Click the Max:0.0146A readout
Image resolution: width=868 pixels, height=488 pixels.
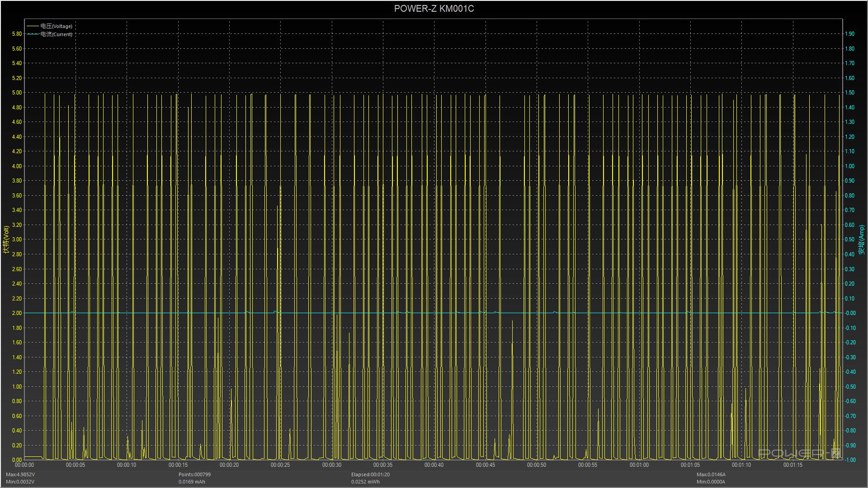point(711,474)
